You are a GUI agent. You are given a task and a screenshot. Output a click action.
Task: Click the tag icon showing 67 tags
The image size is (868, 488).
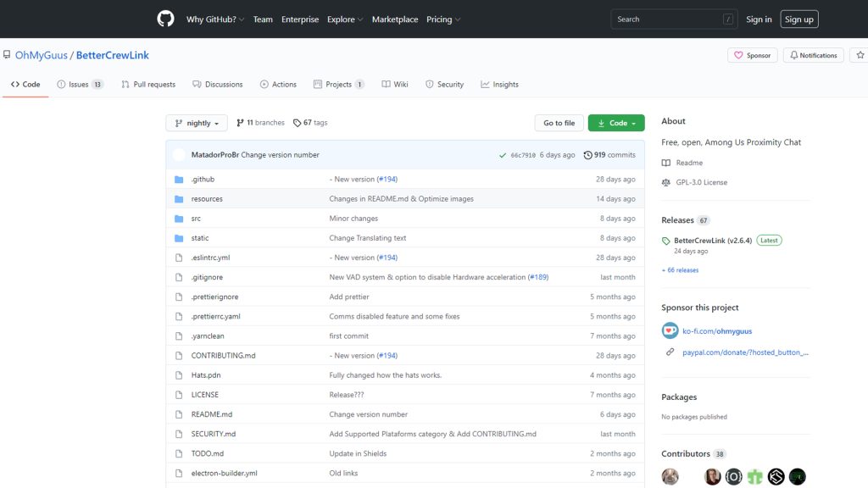coord(297,122)
